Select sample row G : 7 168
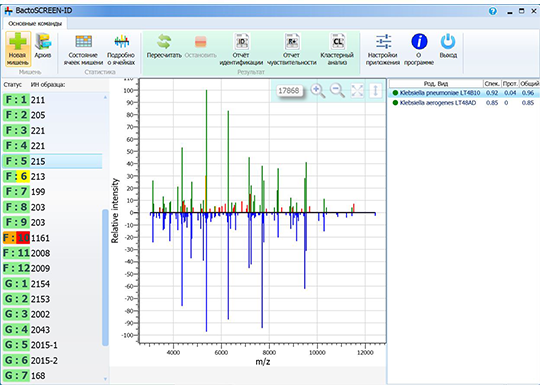The width and height of the screenshot is (540, 388). point(52,375)
